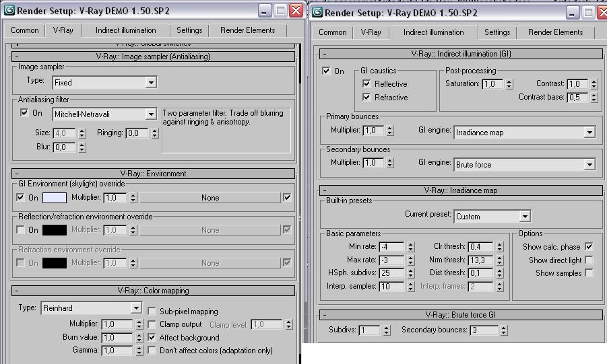
Task: Toggle Affect background checkbox
Action: tap(152, 337)
